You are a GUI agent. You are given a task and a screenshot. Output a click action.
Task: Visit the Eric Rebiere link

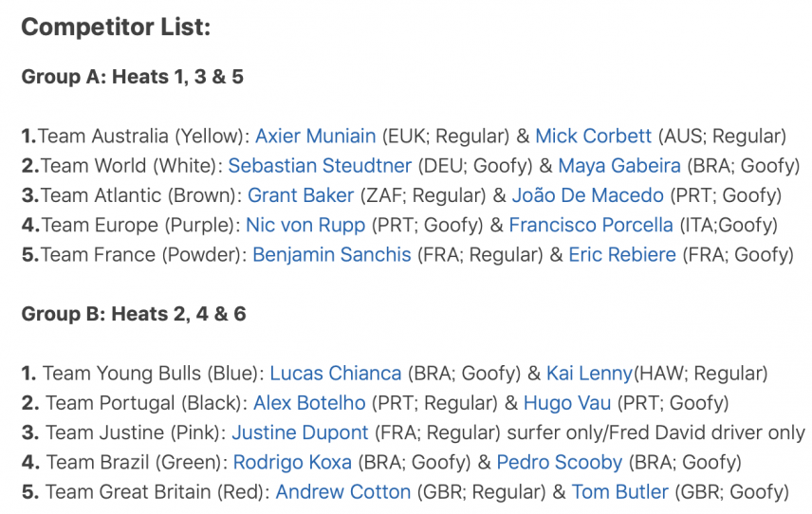pos(622,255)
